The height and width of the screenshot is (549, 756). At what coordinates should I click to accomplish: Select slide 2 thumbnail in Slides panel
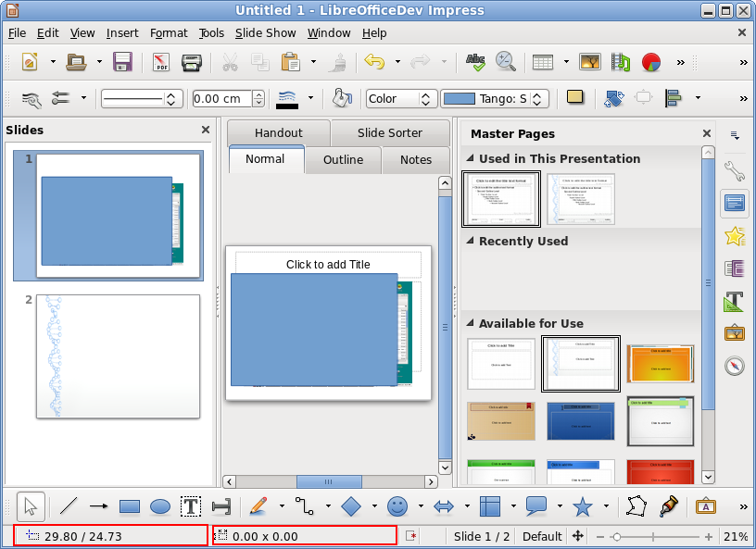[x=118, y=356]
